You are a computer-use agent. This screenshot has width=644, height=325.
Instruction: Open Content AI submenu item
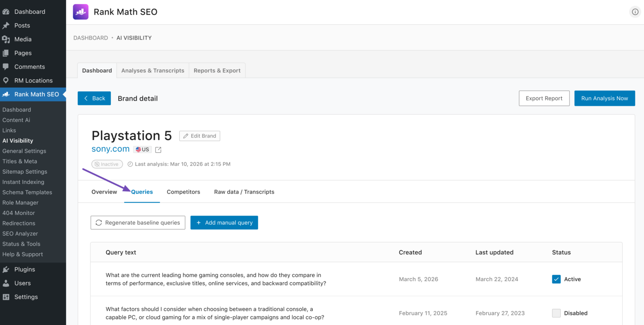(16, 120)
